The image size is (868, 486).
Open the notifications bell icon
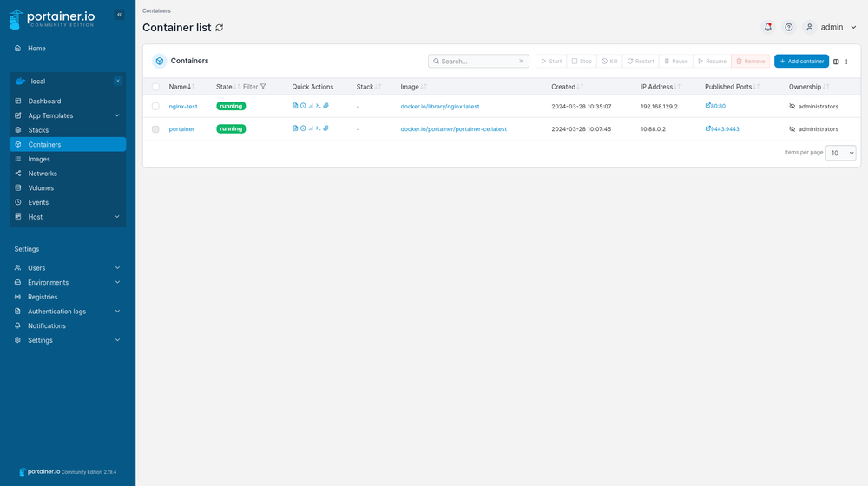767,27
